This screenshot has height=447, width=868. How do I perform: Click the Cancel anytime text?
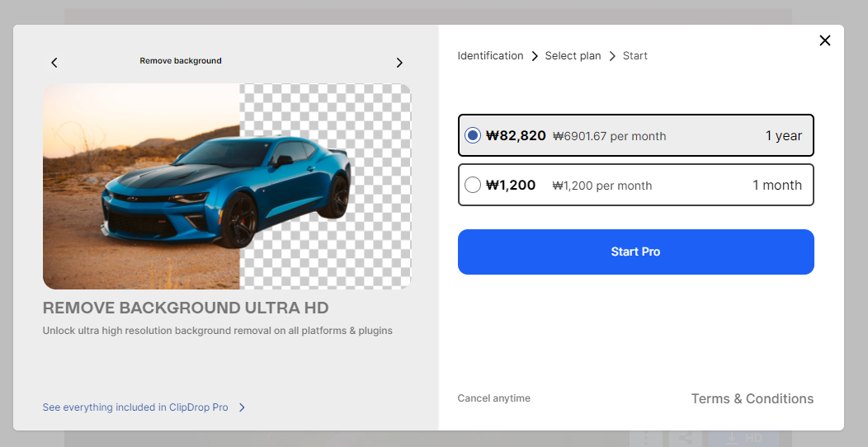[493, 398]
